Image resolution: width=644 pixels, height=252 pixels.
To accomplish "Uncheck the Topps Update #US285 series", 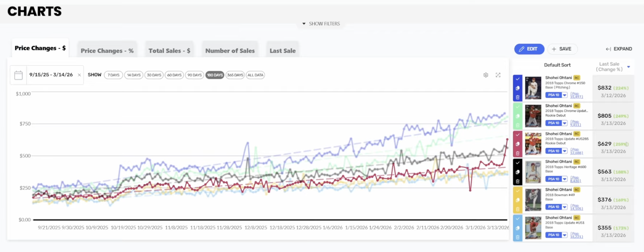I will (x=518, y=135).
